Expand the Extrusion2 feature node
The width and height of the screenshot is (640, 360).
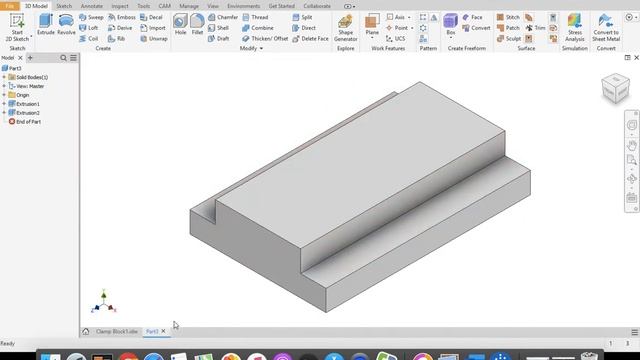pyautogui.click(x=4, y=113)
